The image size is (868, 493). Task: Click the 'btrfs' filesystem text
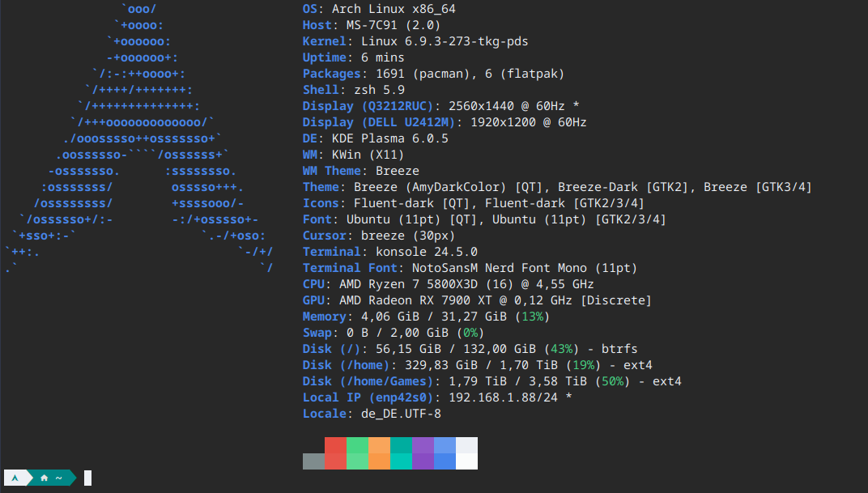[619, 349]
